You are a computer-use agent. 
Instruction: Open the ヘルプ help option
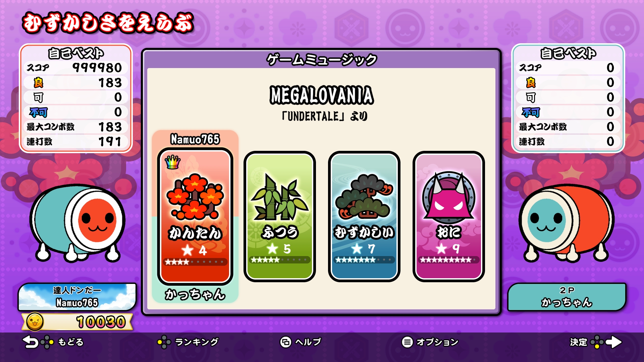tap(301, 342)
